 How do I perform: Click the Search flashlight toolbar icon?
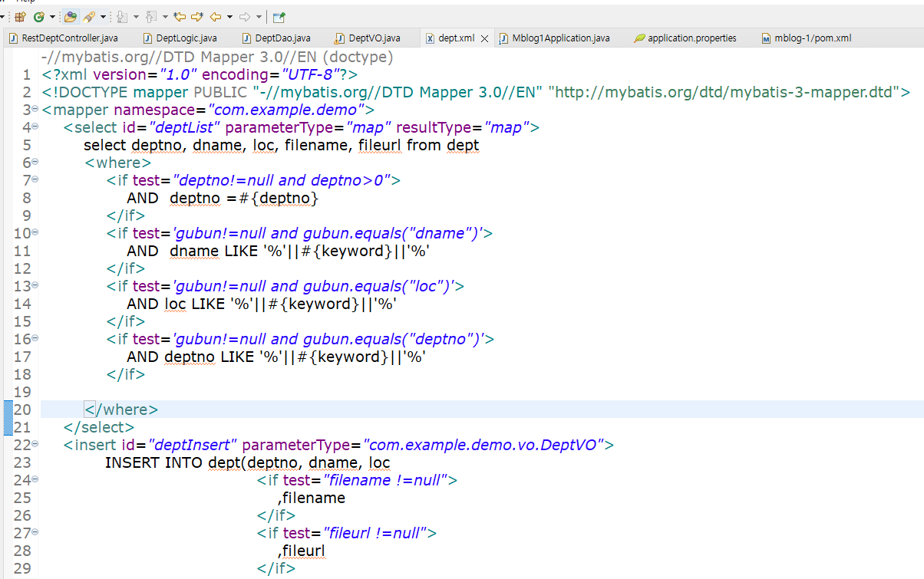[89, 17]
